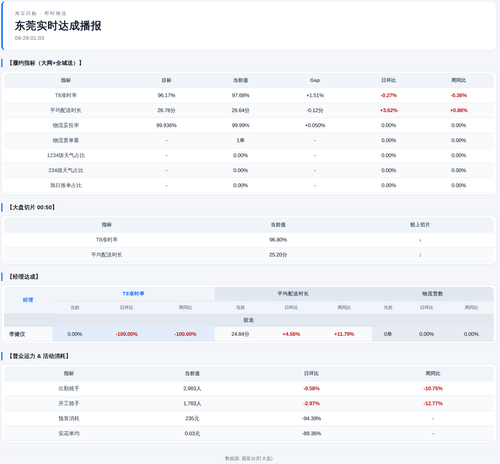This screenshot has height=464, width=500.
Task: Click Gap value -0.12分
Action: pyautogui.click(x=315, y=110)
